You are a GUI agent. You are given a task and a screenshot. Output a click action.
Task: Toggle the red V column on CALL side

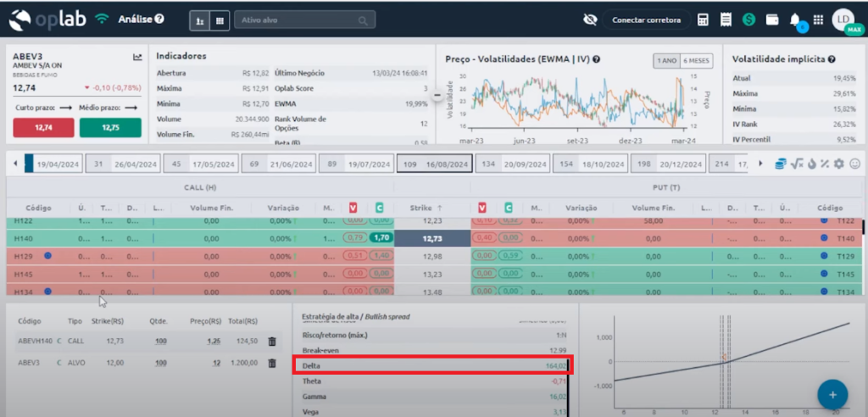click(354, 207)
